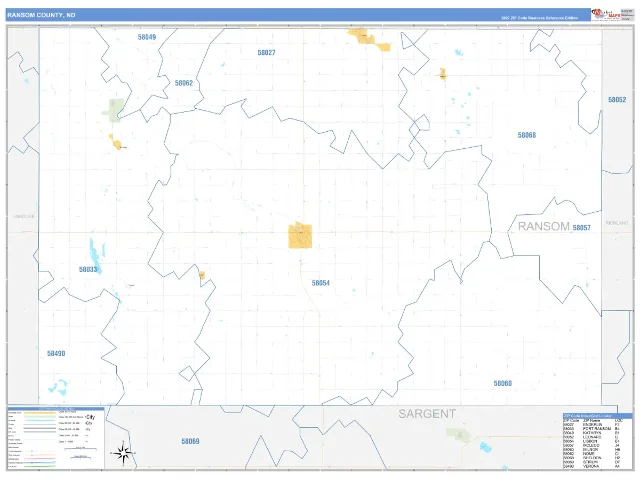Click ZIP code label 58033
The width and height of the screenshot is (640, 480).
[x=88, y=269]
